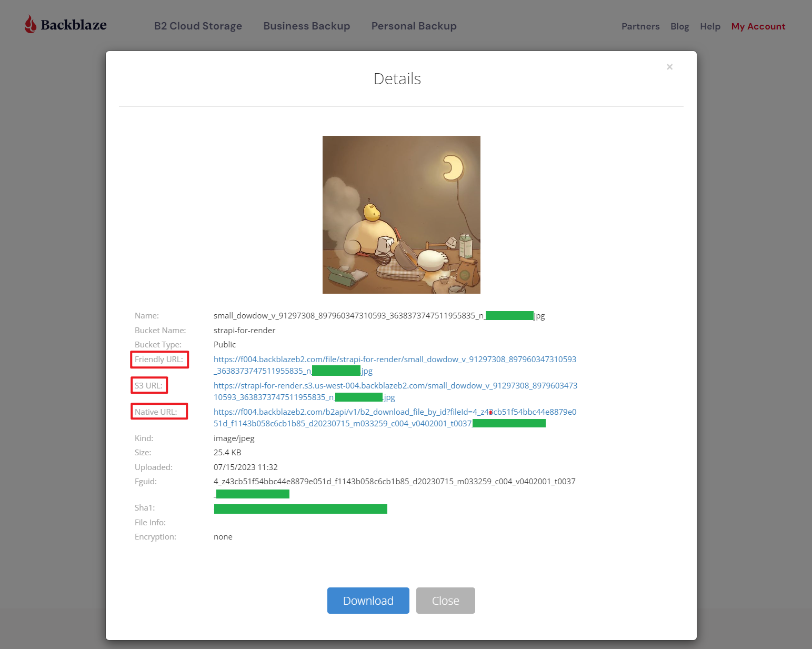Open the Blog link

tap(679, 26)
